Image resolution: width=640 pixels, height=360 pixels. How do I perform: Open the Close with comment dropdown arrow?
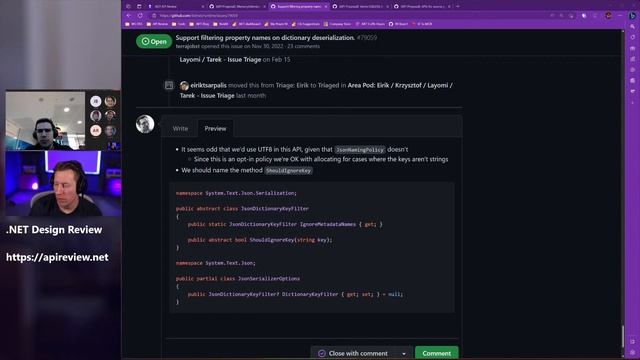coord(404,353)
